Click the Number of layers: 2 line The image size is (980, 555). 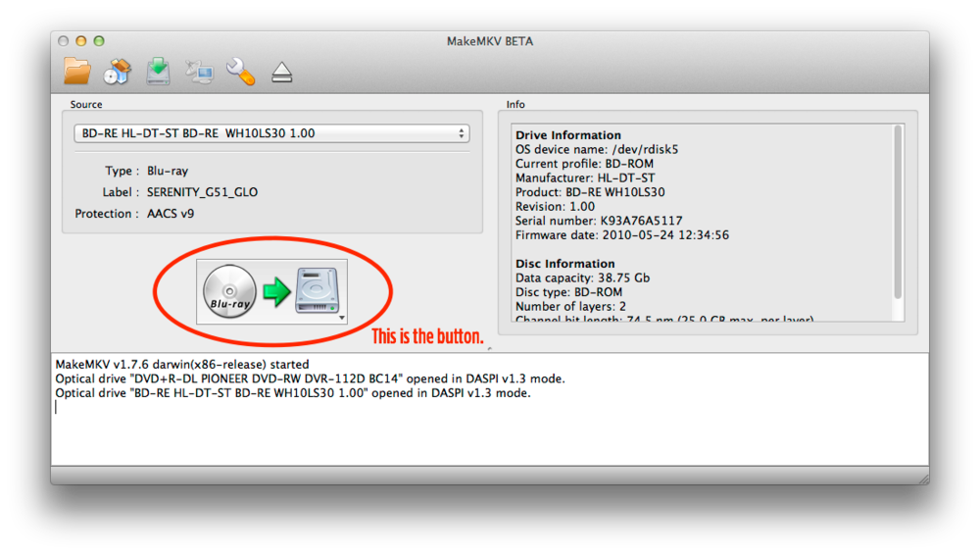click(x=570, y=307)
